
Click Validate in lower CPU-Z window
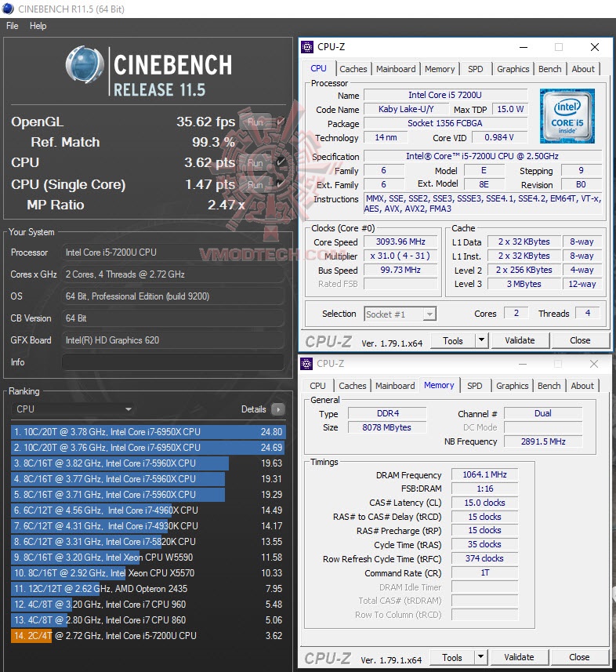[519, 657]
